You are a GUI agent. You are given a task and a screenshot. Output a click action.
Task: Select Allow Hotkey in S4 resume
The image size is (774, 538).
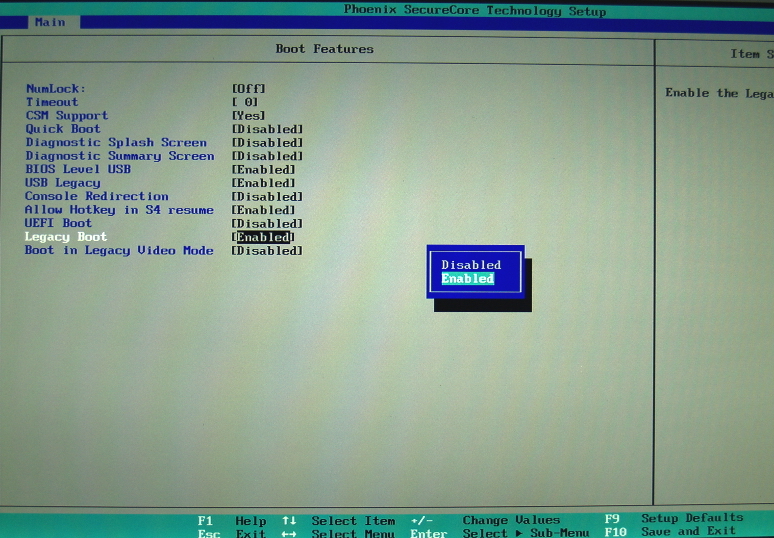(x=119, y=210)
